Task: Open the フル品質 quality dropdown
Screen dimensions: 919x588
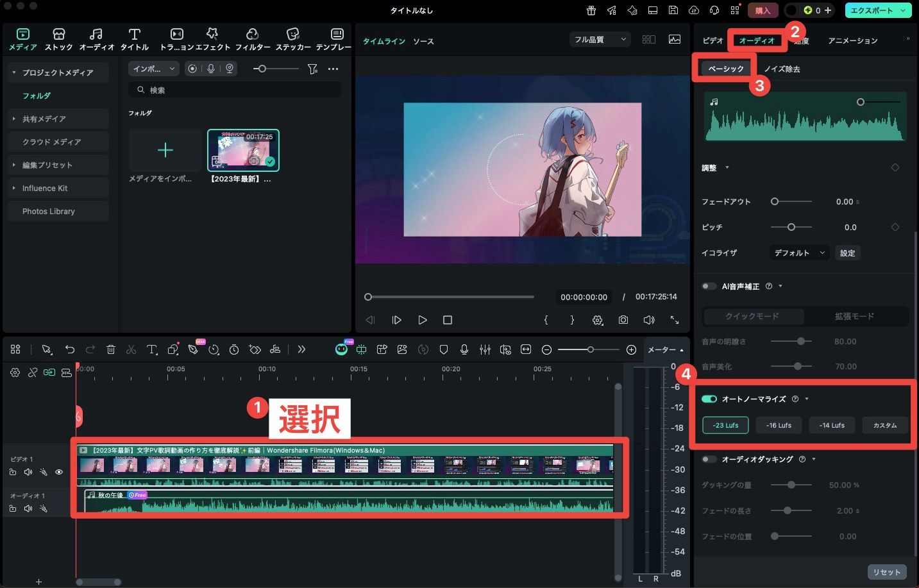Action: pos(600,40)
